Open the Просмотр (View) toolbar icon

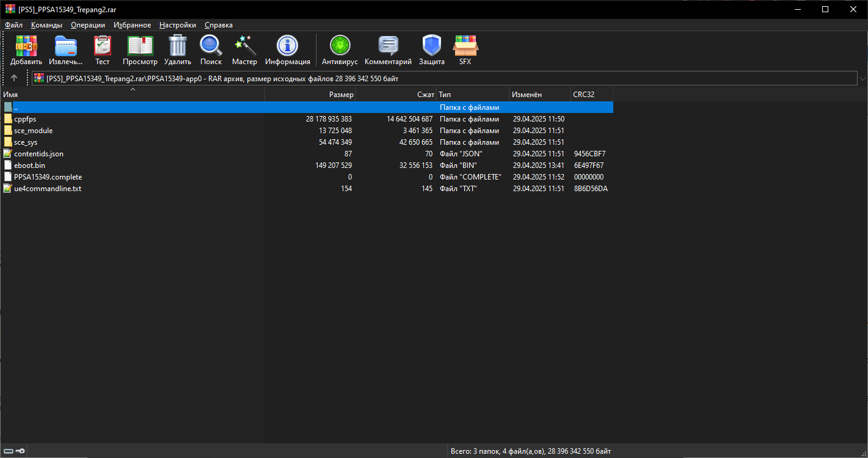[140, 46]
